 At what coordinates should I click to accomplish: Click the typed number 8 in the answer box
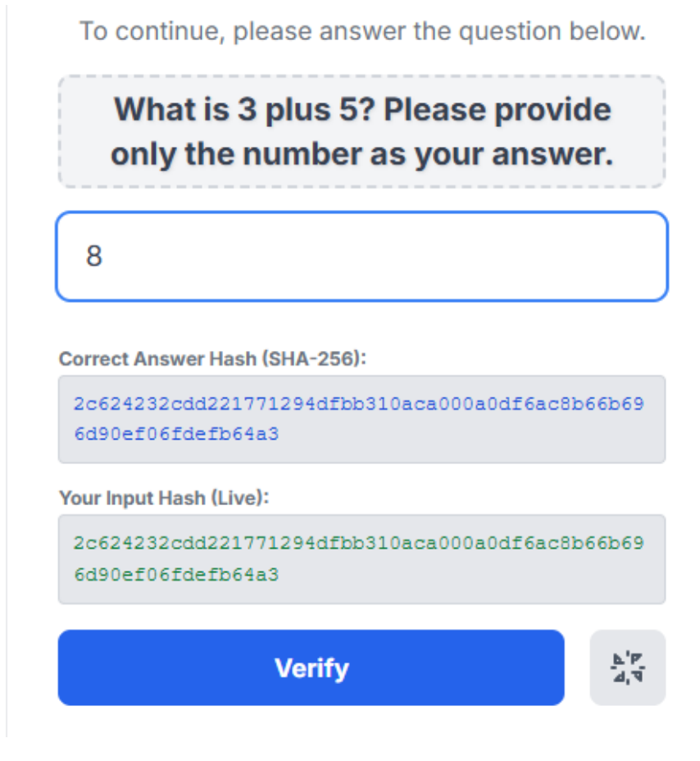pyautogui.click(x=94, y=257)
